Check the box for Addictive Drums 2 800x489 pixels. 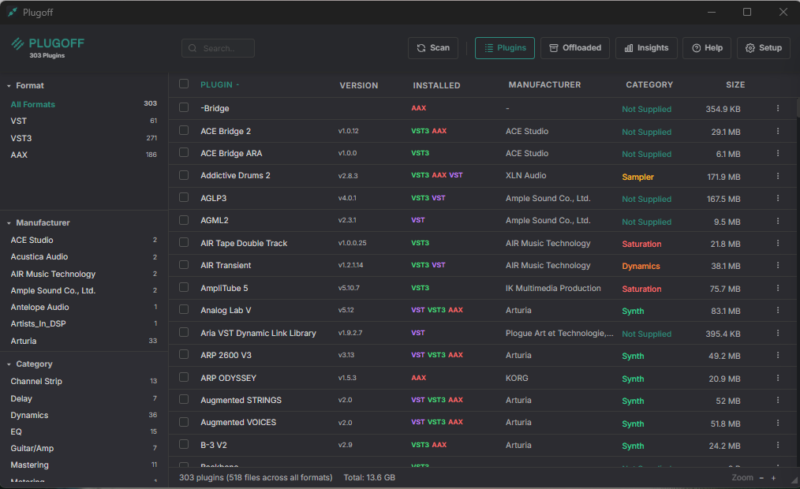(x=184, y=175)
